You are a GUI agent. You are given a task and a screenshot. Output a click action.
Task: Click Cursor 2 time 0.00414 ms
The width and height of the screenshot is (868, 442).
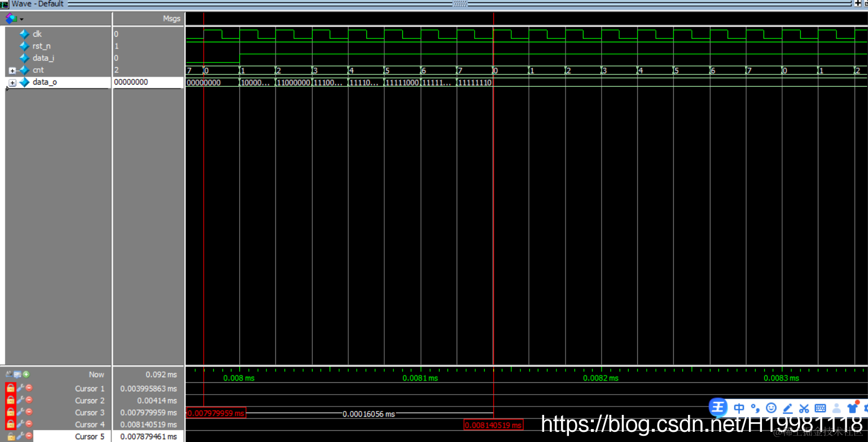pyautogui.click(x=157, y=400)
